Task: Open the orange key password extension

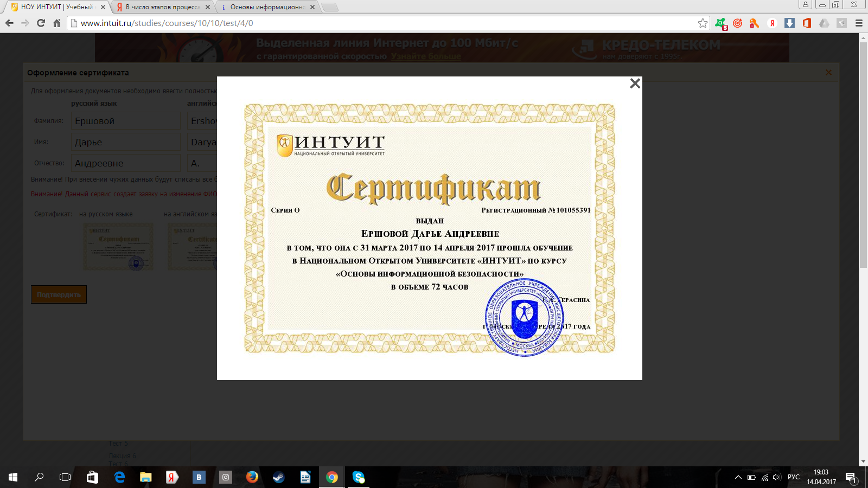Action: [754, 23]
